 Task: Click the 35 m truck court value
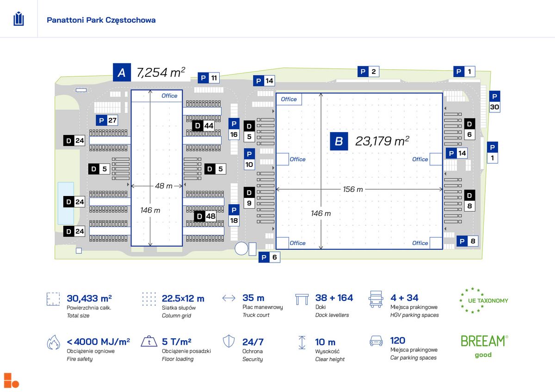tap(253, 298)
